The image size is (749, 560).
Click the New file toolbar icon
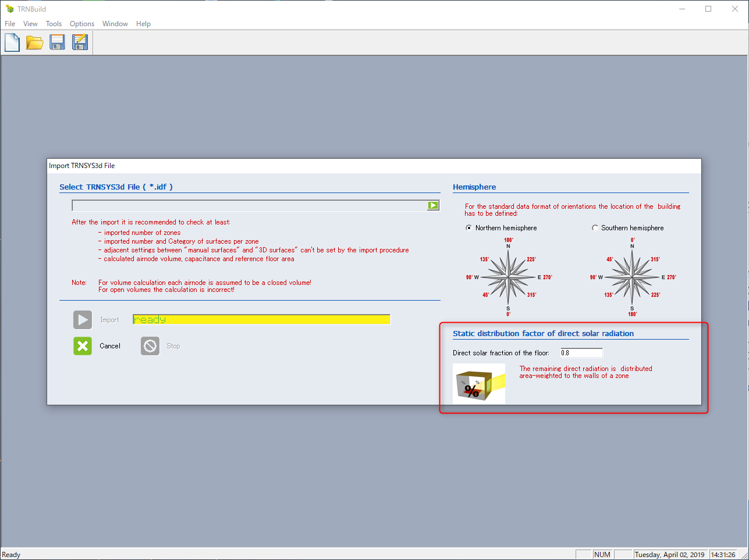click(12, 42)
